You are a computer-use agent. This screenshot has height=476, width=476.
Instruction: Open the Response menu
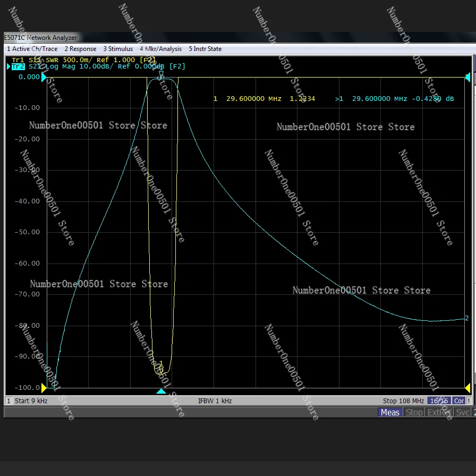tap(80, 49)
